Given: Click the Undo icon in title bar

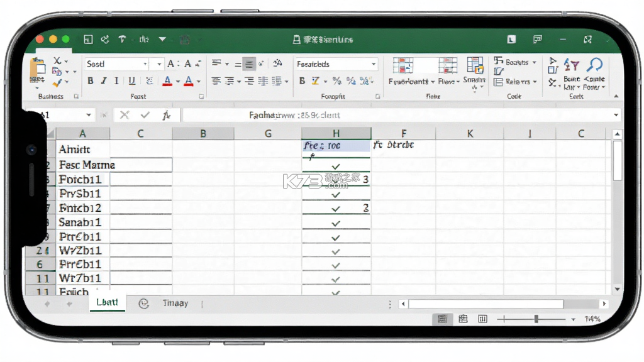Looking at the screenshot, I should [x=105, y=40].
